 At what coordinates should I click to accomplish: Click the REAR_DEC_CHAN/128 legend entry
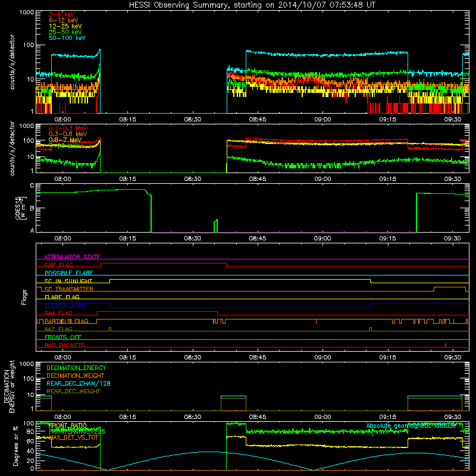pos(79,383)
